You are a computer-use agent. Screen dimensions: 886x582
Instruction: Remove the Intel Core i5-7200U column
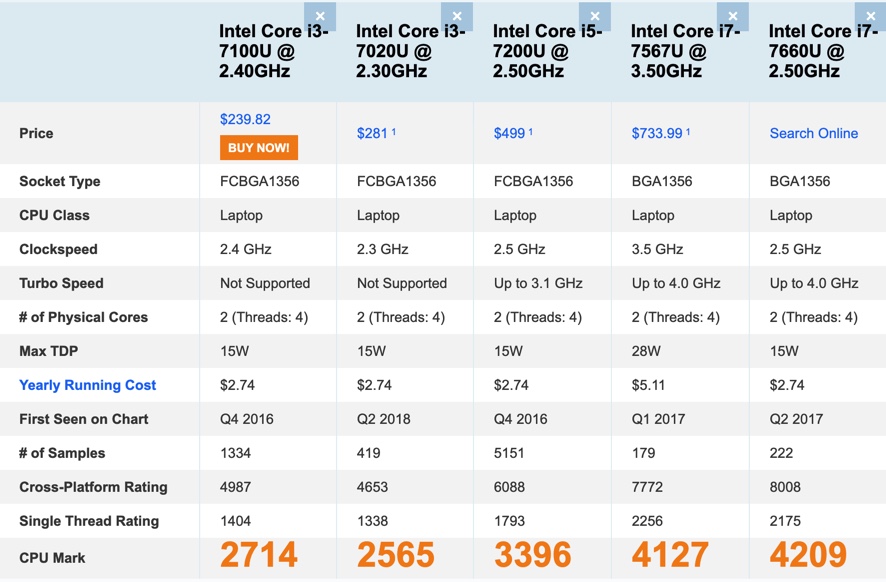point(595,16)
